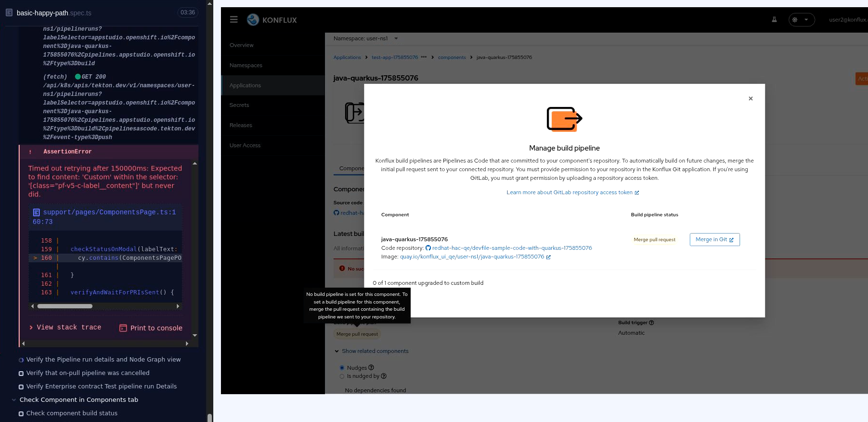Open test-app-175855076 breadcrumb
Screen dimensions: 868x422
[x=395, y=58]
